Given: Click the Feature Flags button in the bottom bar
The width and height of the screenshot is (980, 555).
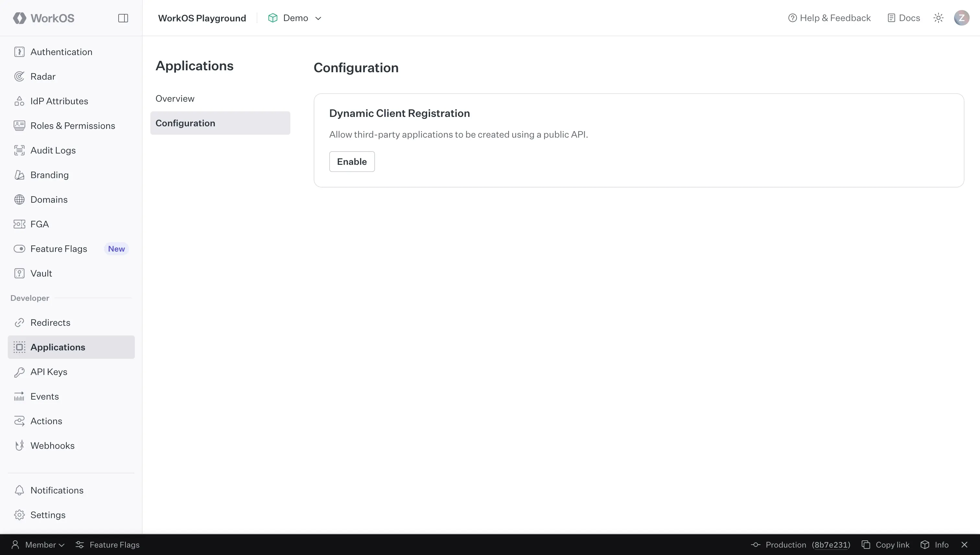Looking at the screenshot, I should (108, 545).
